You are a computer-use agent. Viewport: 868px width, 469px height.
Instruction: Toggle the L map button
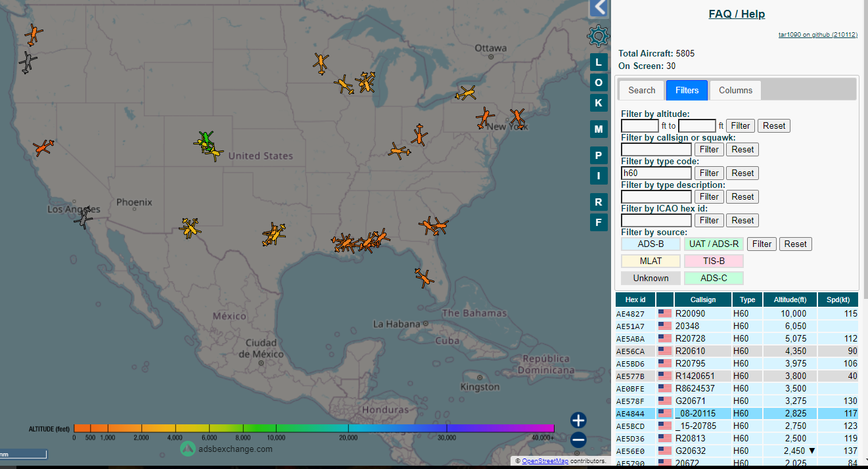[598, 62]
